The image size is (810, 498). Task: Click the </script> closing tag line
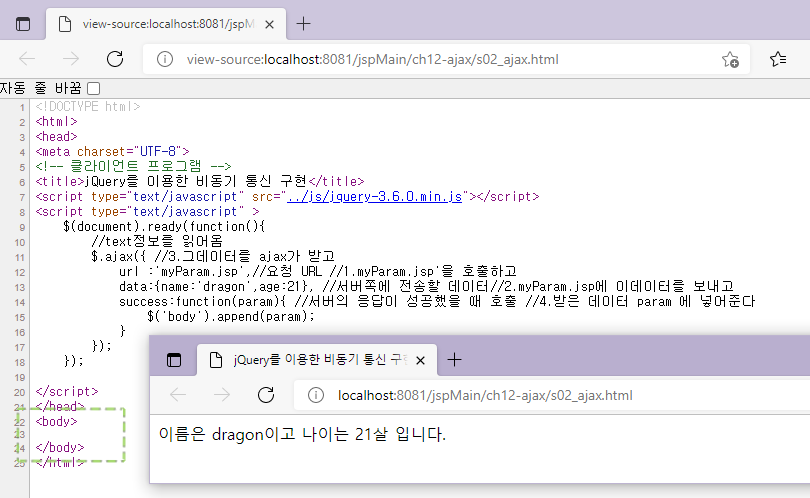click(x=67, y=391)
